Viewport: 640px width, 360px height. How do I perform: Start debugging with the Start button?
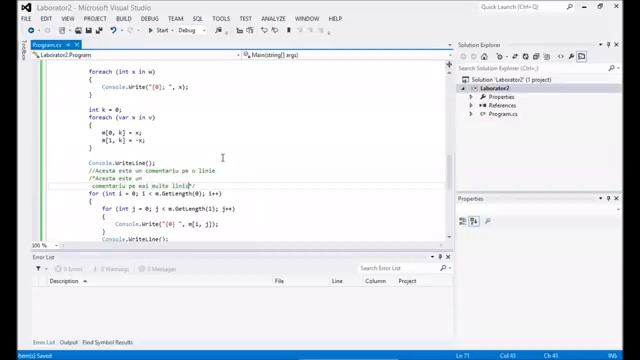point(158,30)
